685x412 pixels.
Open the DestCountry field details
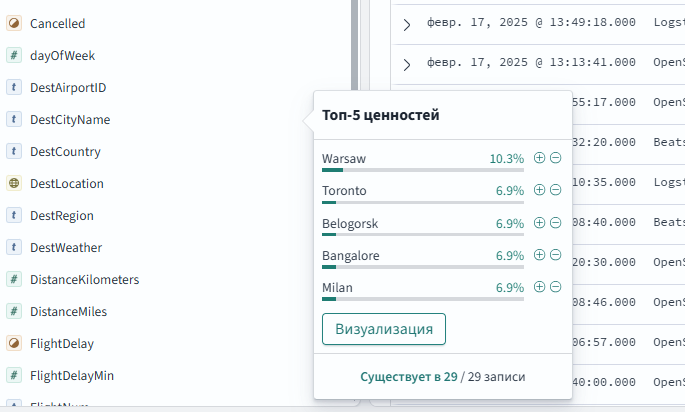[65, 152]
